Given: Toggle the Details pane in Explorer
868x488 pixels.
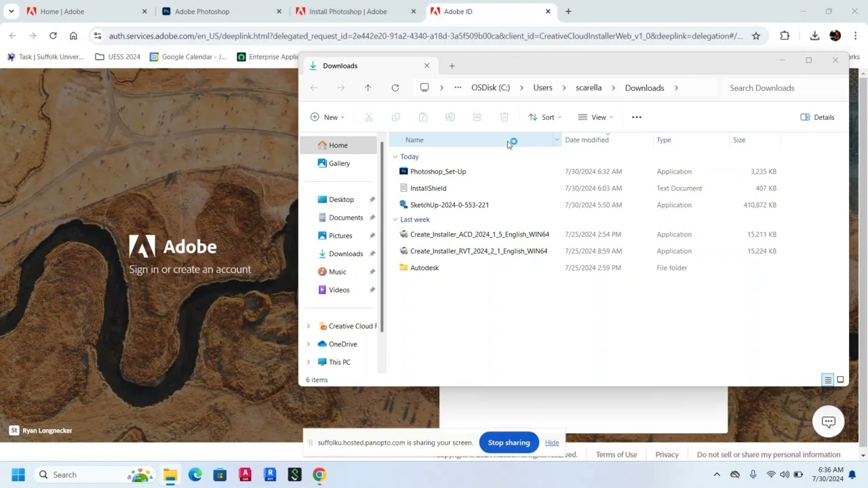Looking at the screenshot, I should coord(818,117).
